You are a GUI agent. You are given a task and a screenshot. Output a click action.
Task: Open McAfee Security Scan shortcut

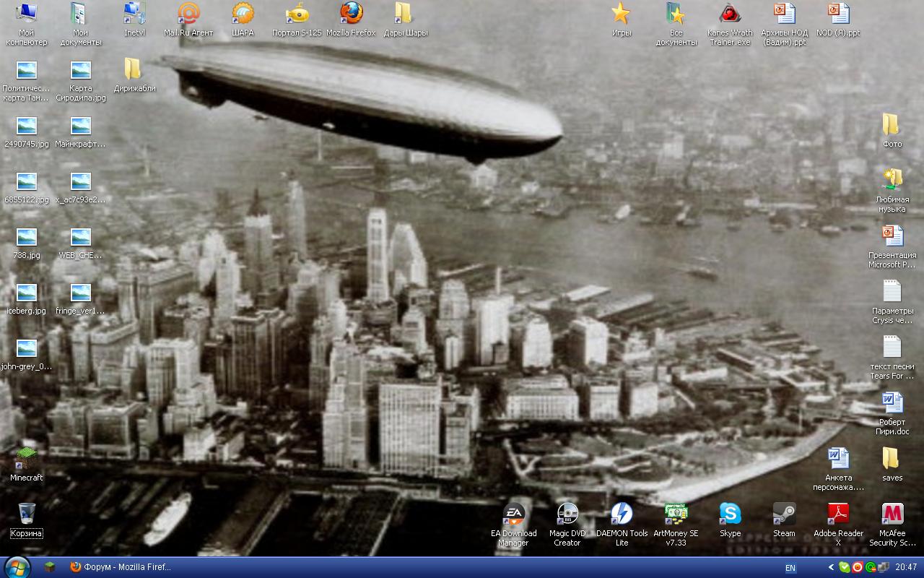click(892, 514)
